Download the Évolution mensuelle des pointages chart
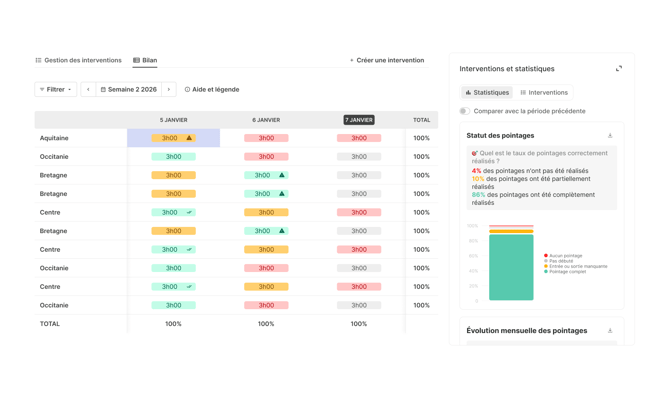The width and height of the screenshot is (670, 418). 610,331
